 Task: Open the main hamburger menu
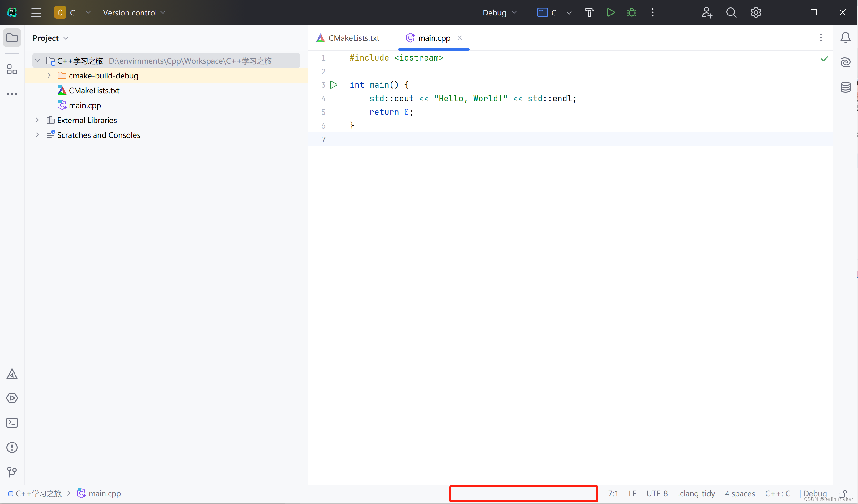pos(36,13)
